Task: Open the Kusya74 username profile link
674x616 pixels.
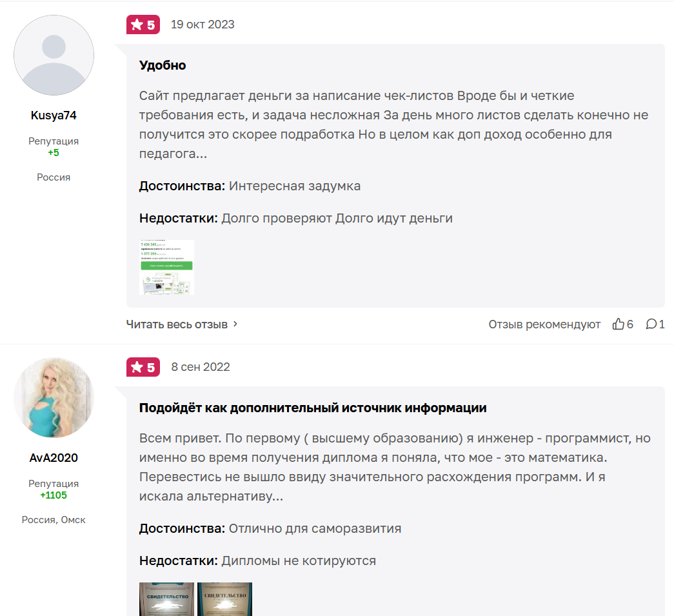Action: (x=54, y=115)
